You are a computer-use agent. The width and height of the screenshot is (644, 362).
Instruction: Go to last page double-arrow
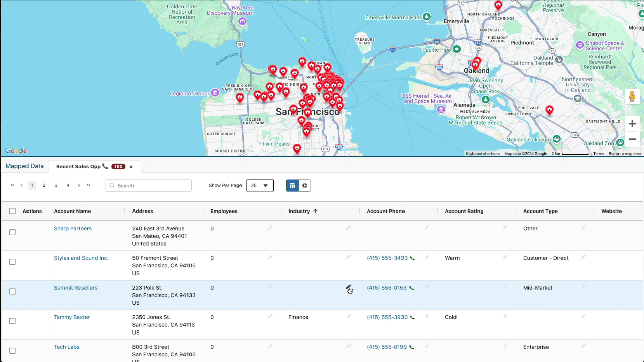[x=89, y=185]
